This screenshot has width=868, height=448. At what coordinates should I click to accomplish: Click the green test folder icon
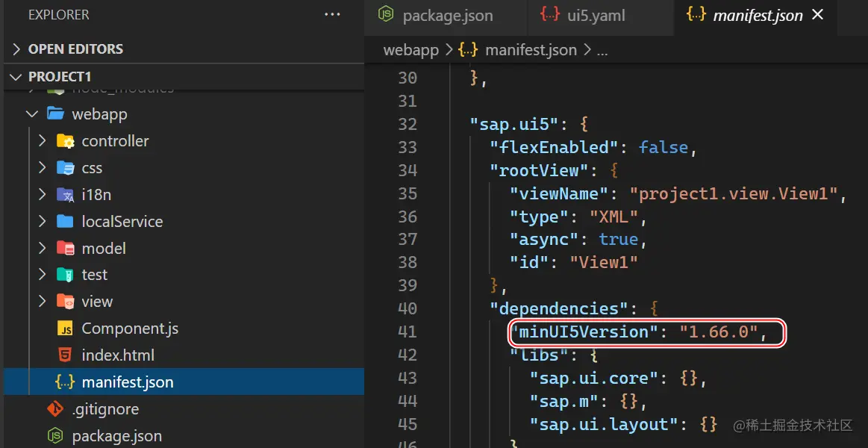coord(66,275)
